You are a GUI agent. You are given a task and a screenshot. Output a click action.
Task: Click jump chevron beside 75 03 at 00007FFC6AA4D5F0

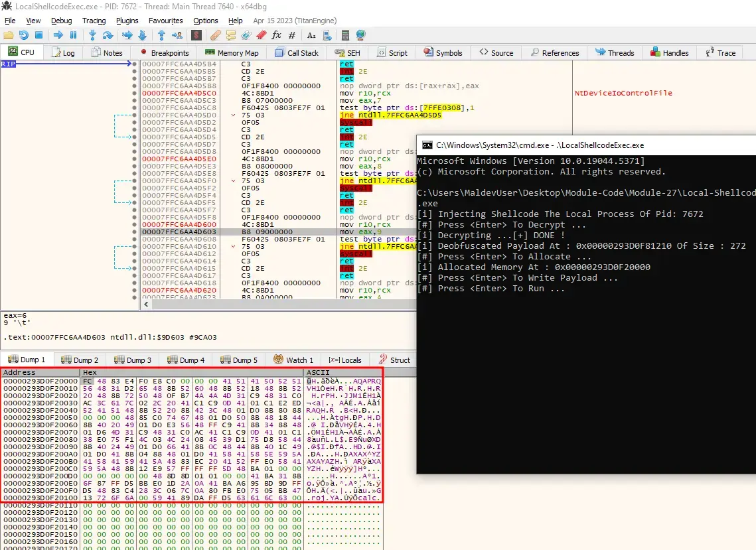click(233, 181)
